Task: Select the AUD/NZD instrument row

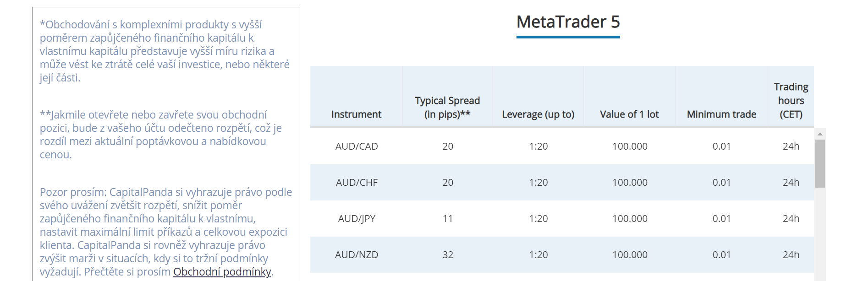Action: (x=357, y=255)
